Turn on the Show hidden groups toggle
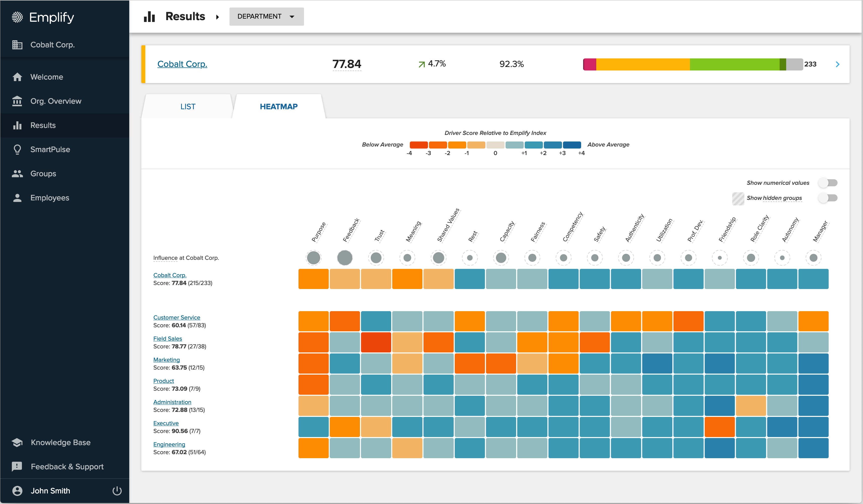 827,198
